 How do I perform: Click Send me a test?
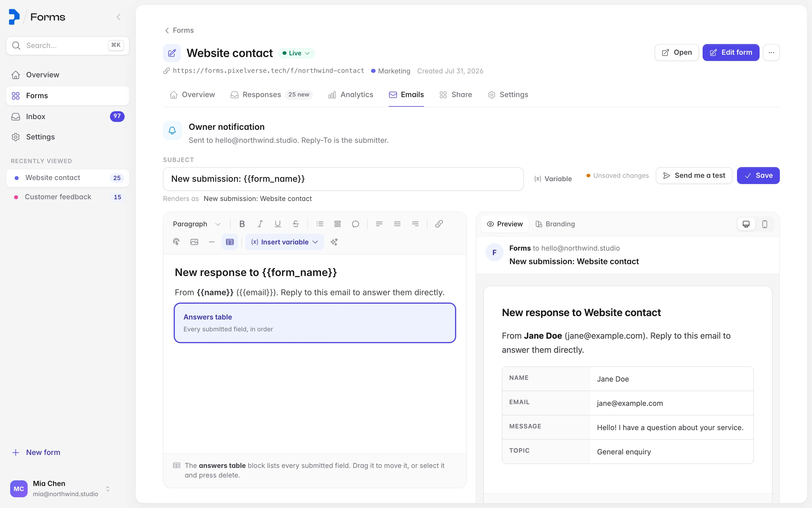click(694, 175)
